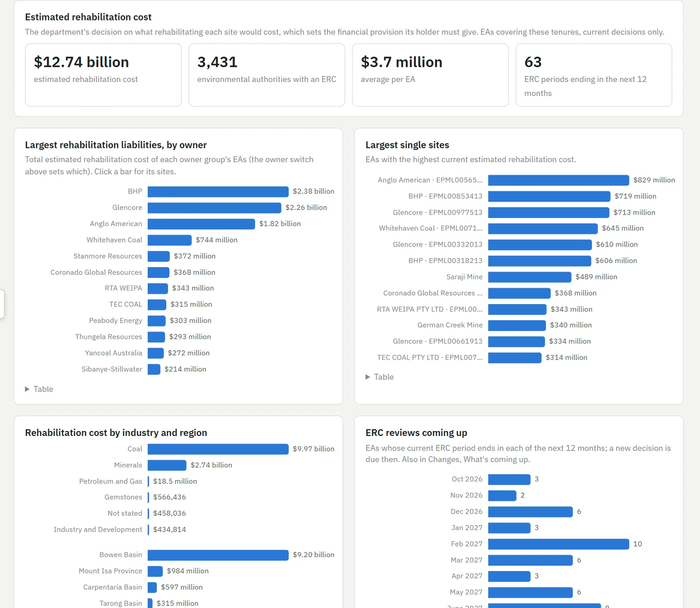Image resolution: width=700 pixels, height=608 pixels.
Task: Select the Whitehaven Coal $645 million site bar
Action: [x=543, y=228]
